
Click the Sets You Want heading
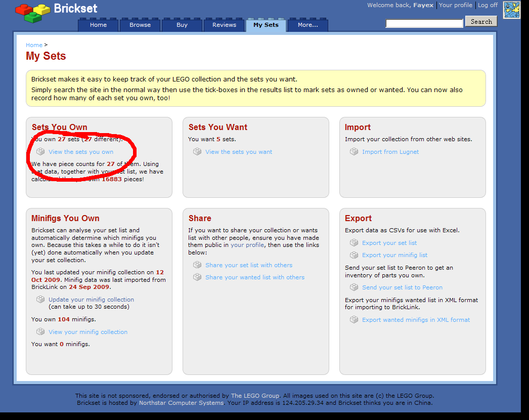(x=218, y=128)
